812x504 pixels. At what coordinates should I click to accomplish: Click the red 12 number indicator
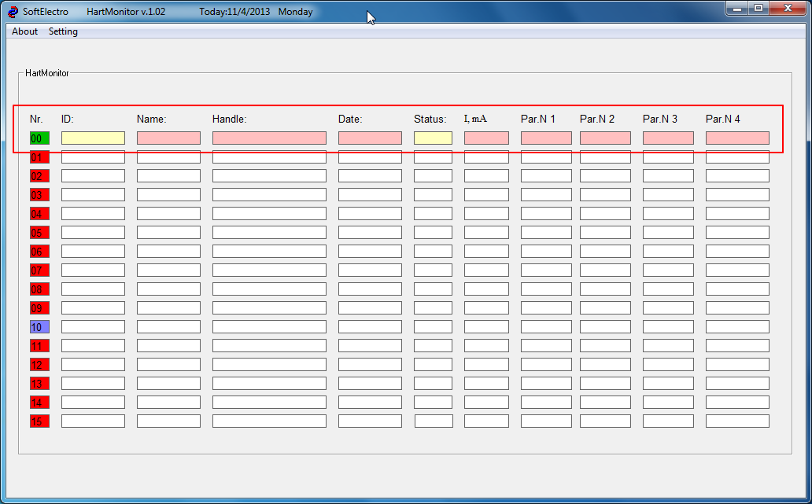pyautogui.click(x=39, y=364)
